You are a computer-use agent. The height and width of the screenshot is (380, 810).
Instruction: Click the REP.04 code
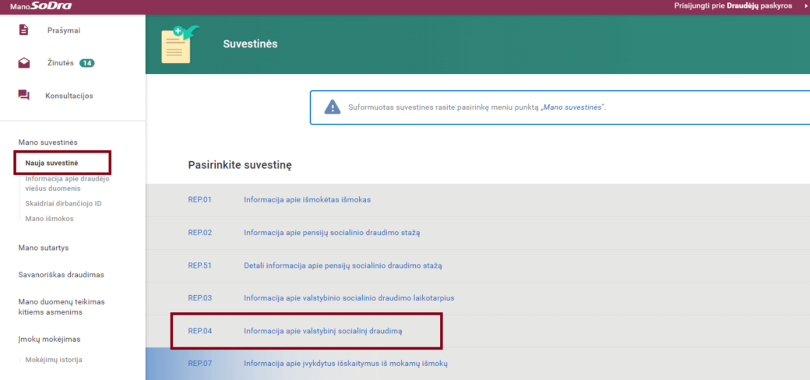pos(200,331)
